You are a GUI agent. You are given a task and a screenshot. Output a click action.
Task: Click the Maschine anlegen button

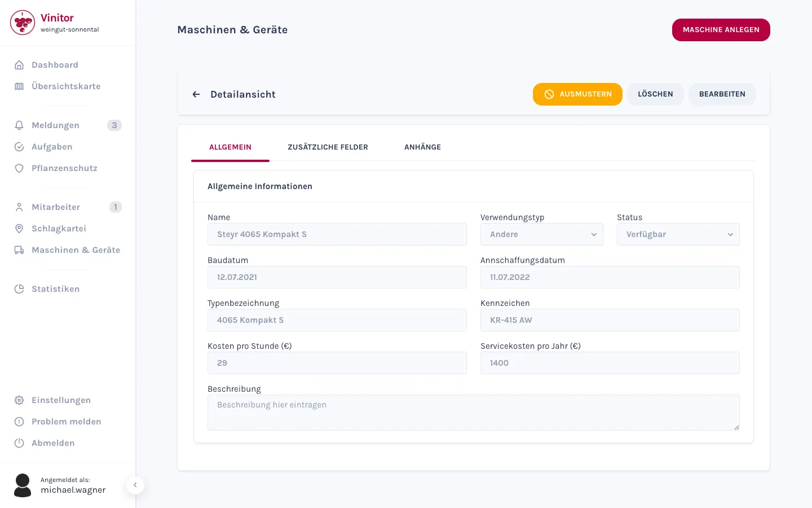(721, 30)
